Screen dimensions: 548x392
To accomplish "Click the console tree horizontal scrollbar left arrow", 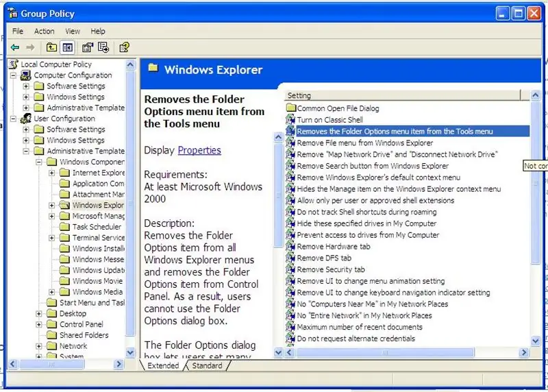I will (13, 364).
